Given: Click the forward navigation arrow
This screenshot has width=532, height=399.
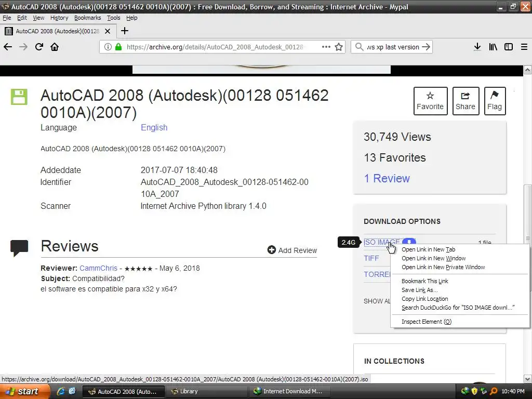Looking at the screenshot, I should (x=23, y=47).
